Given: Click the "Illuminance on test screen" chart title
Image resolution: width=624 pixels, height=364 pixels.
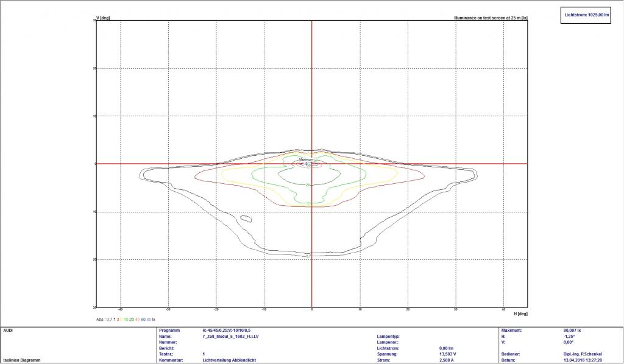Looking at the screenshot, I should click(x=491, y=18).
